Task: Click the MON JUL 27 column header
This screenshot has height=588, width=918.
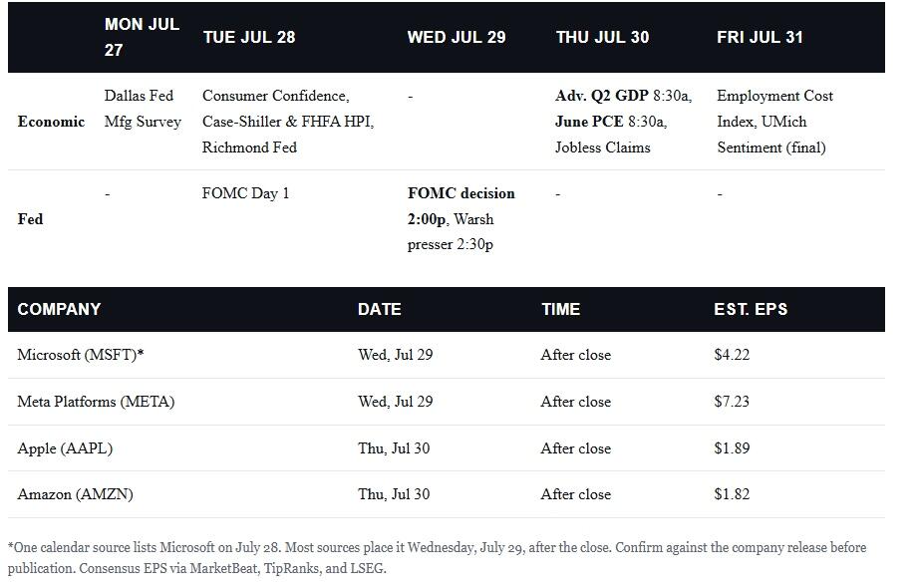Action: click(x=142, y=37)
